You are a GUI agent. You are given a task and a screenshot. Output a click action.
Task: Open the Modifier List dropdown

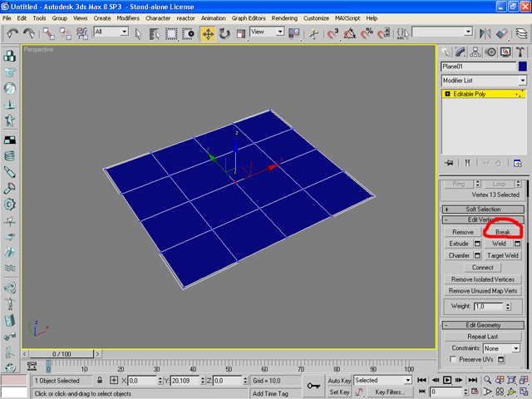click(x=484, y=81)
